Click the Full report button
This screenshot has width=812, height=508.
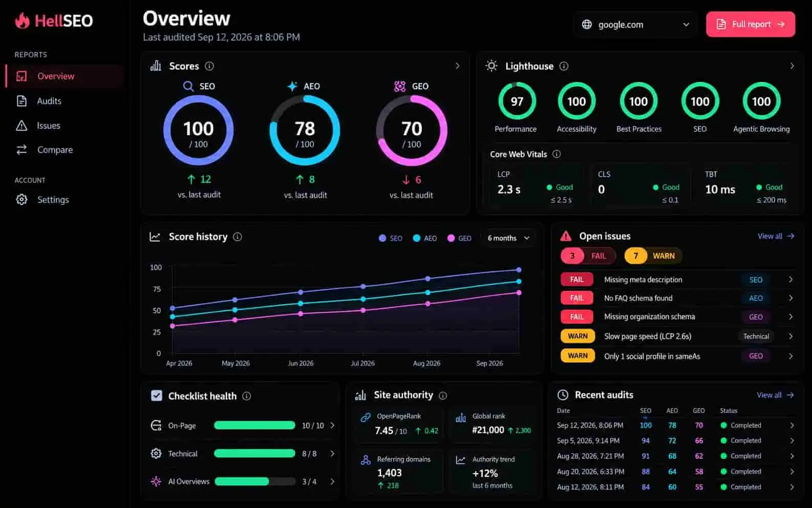[x=751, y=24]
